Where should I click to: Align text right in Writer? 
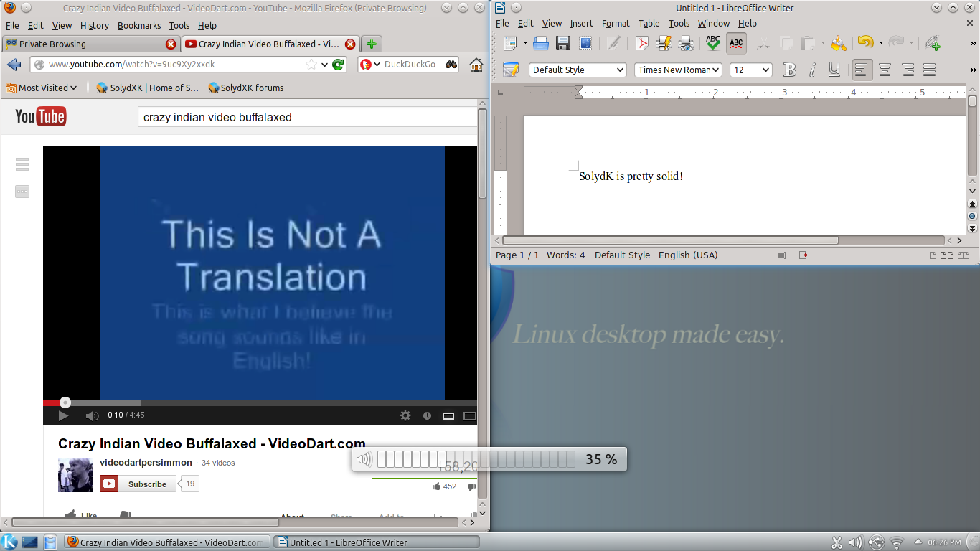point(908,70)
